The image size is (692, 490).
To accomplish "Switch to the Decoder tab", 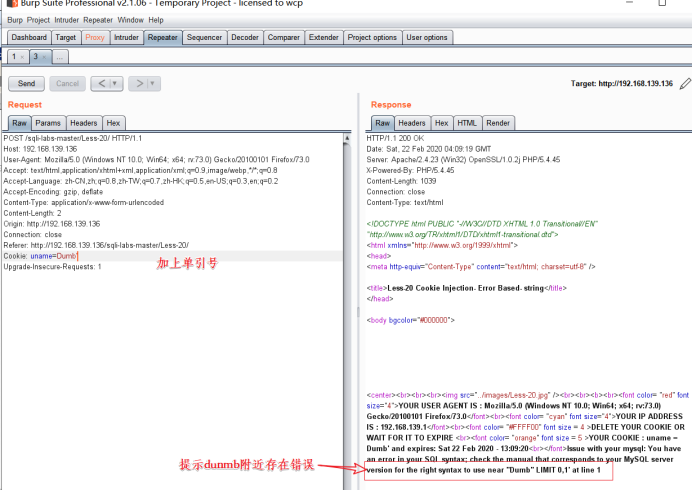I will coord(245,38).
